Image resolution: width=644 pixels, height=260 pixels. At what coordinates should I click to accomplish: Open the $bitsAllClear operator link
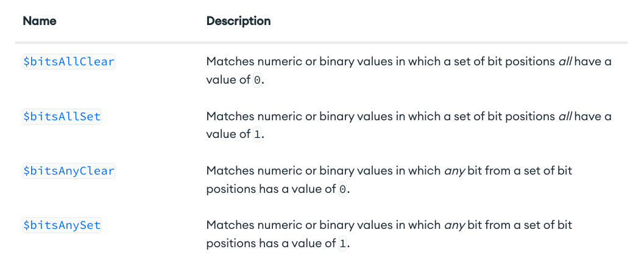(x=69, y=62)
